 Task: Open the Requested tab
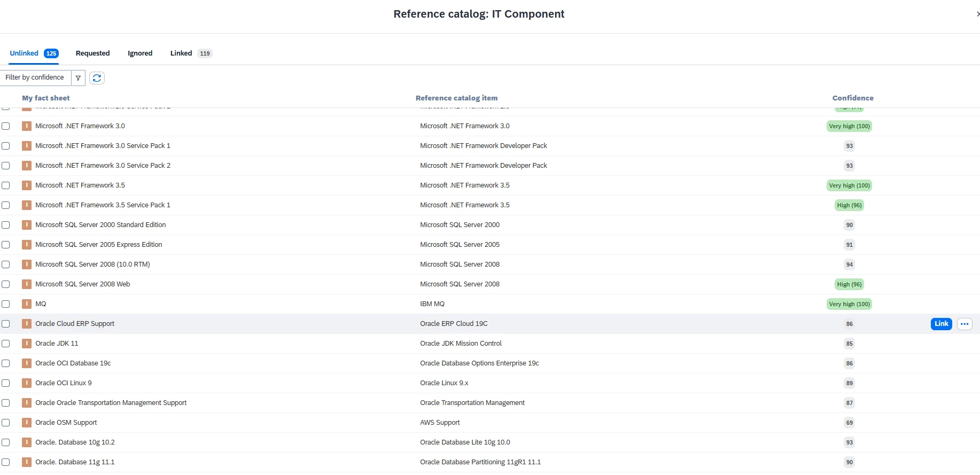[x=92, y=53]
